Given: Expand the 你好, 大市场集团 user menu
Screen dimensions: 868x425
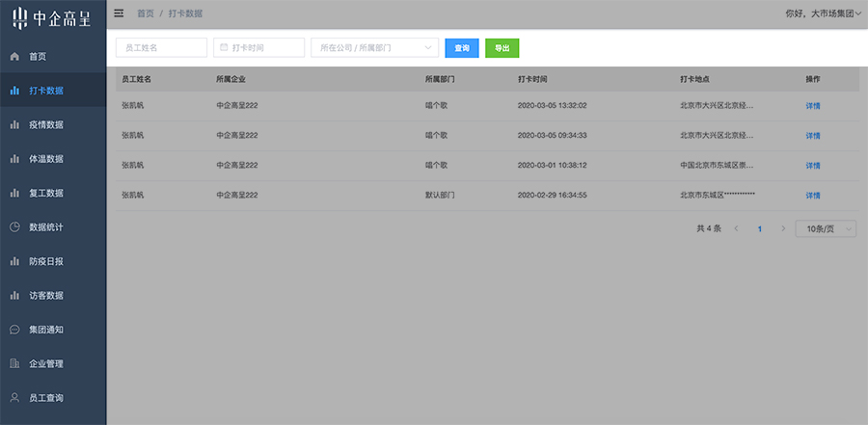Looking at the screenshot, I should (824, 13).
